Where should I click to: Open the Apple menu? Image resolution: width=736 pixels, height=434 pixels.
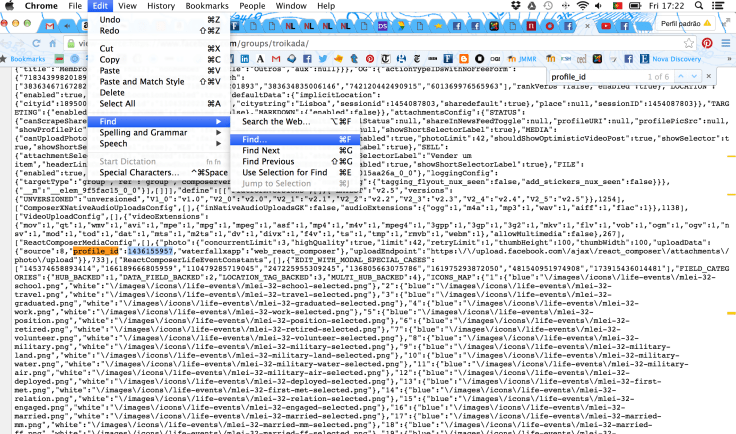9,6
